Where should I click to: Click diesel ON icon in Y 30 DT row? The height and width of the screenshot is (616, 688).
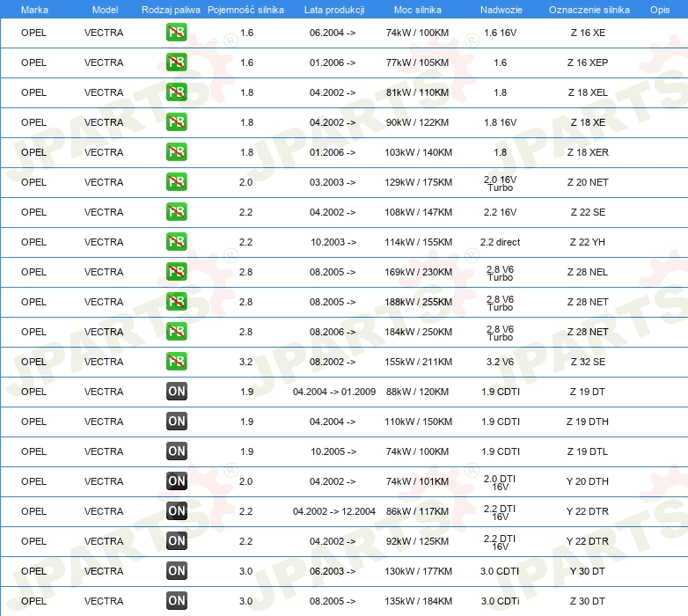tap(176, 571)
